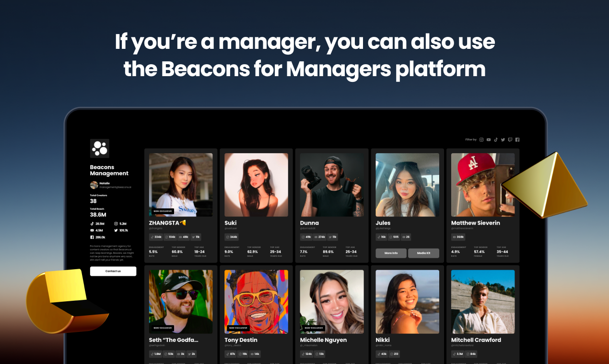Viewport: 609px width, 364px height.
Task: Filter creators by TikTok icon
Action: (x=496, y=140)
